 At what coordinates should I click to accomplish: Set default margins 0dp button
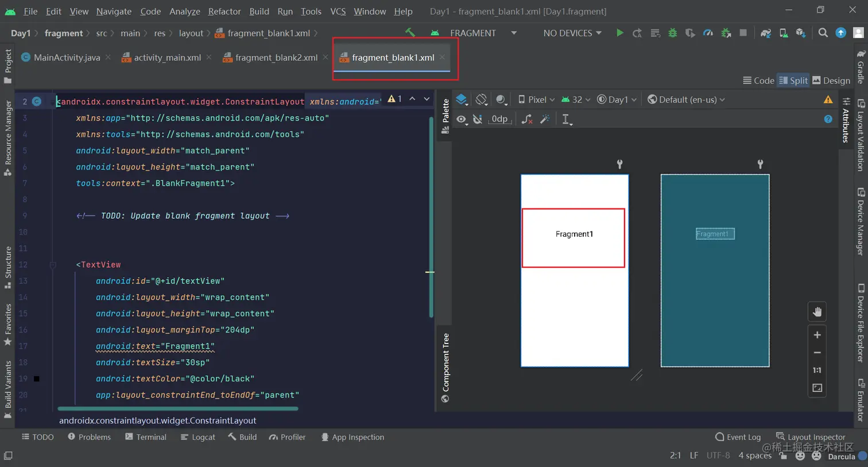coord(499,119)
